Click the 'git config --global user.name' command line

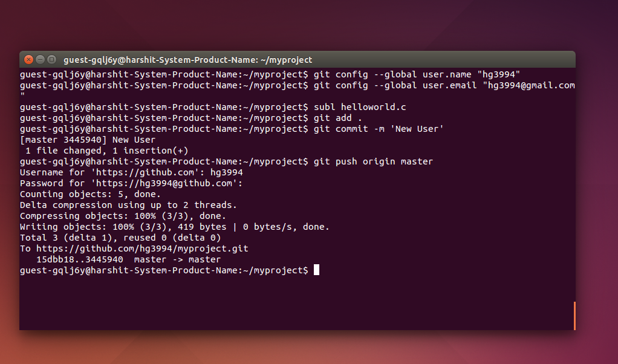[270, 74]
